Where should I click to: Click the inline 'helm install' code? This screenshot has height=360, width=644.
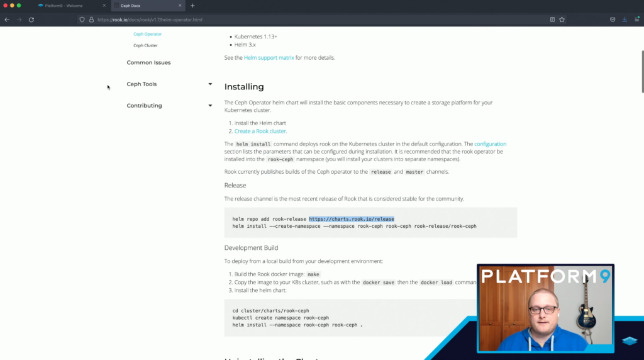(x=253, y=144)
